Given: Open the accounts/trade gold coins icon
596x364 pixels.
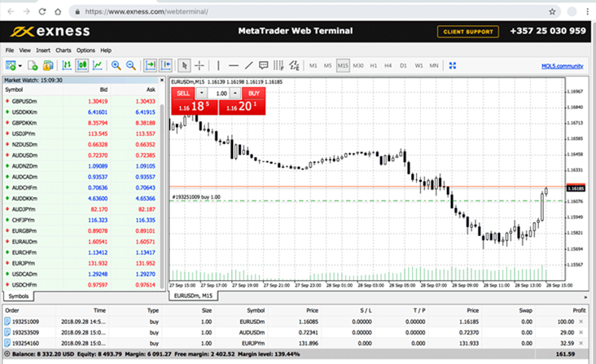Looking at the screenshot, I should (x=48, y=66).
